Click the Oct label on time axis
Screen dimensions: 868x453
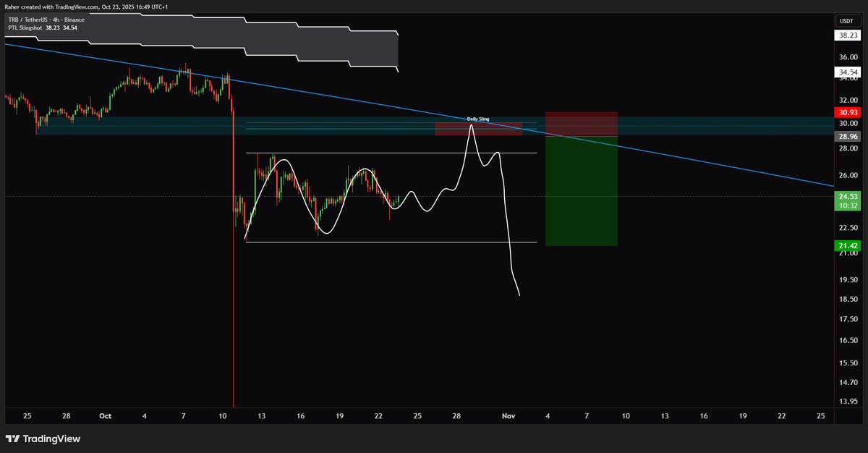coord(106,416)
